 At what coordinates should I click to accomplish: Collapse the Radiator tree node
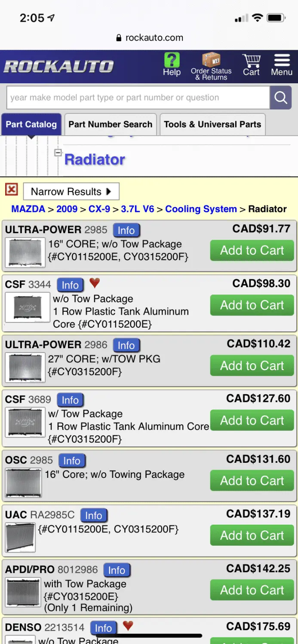[58, 152]
